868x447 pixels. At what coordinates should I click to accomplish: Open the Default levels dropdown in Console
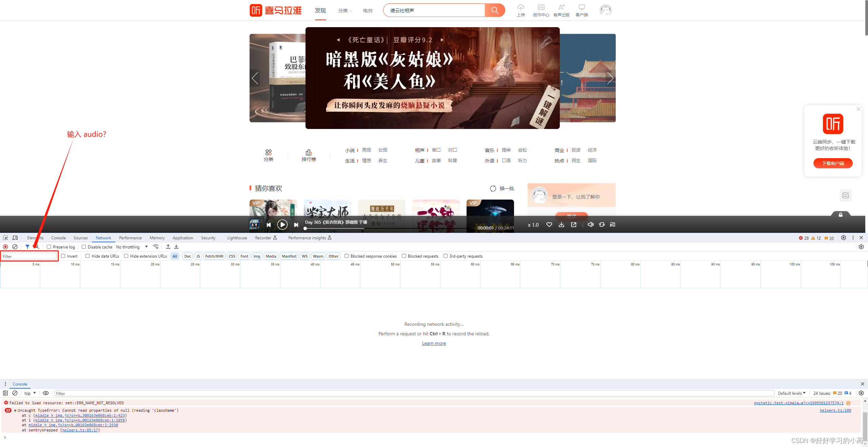point(791,393)
